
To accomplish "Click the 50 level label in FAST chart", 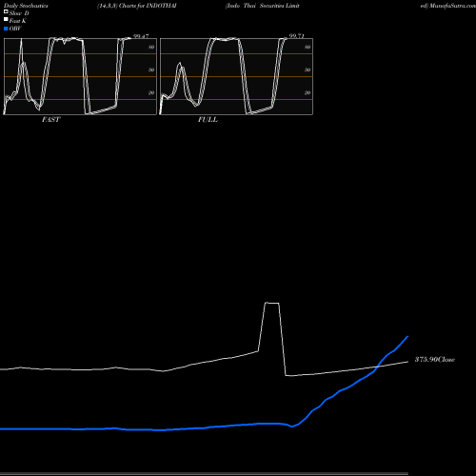I will (151, 69).
